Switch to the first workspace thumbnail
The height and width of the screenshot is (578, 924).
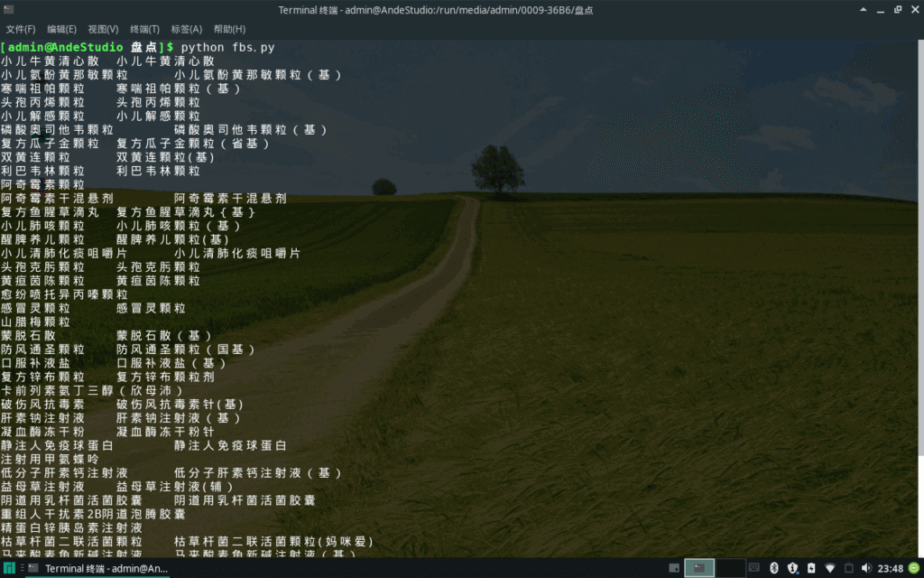(x=699, y=568)
